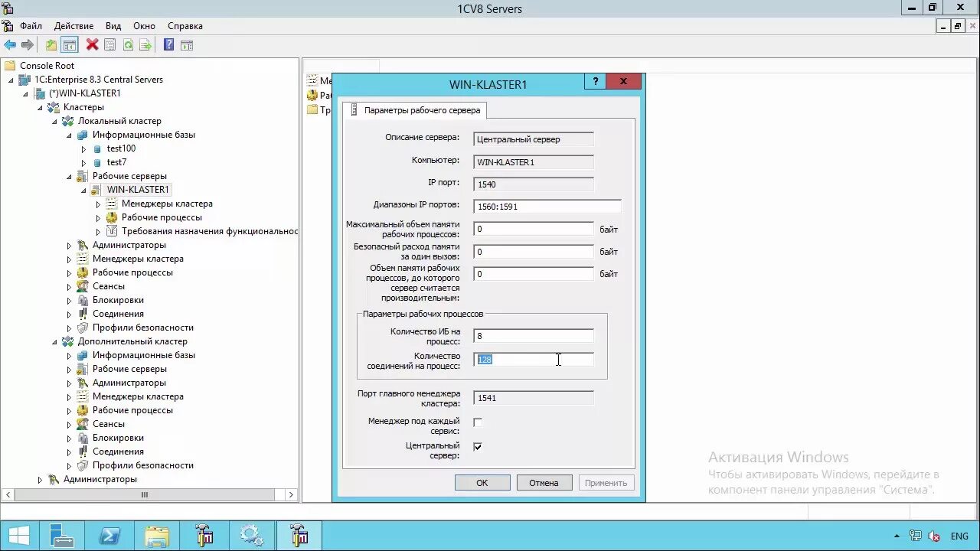Click the Менеджеры кластера icon under WIN-KLASTER1
The image size is (980, 551).
pos(112,204)
